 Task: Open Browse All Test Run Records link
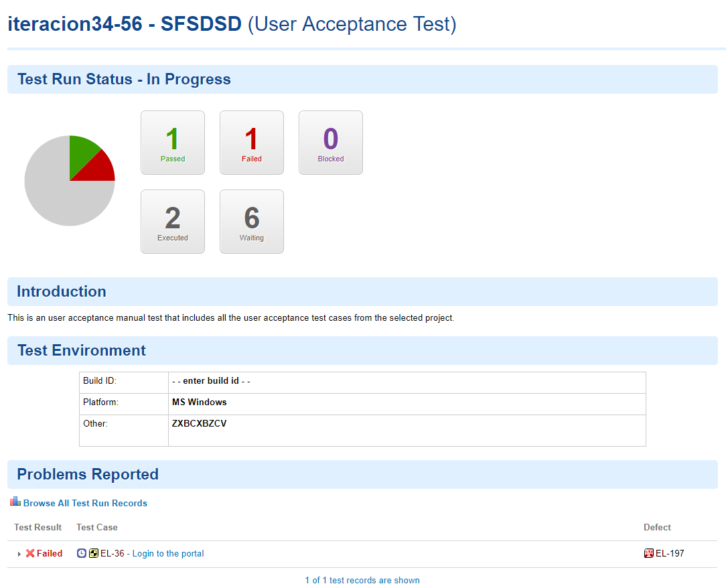[85, 503]
